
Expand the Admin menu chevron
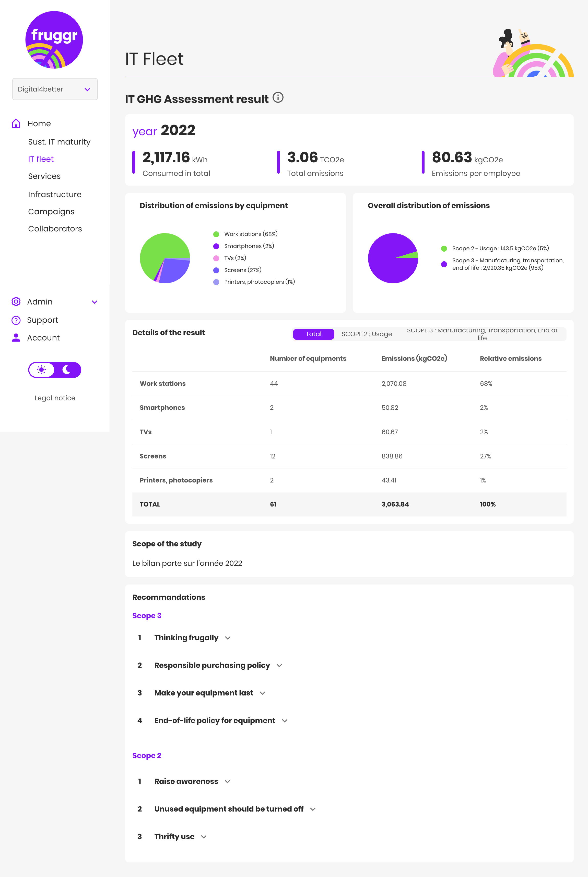click(95, 302)
